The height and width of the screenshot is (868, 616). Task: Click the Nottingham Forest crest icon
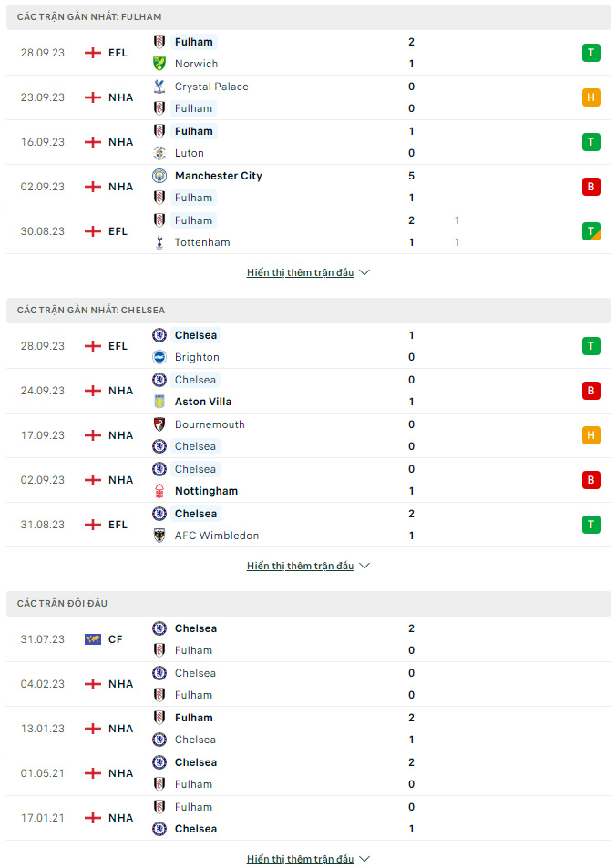coord(159,490)
